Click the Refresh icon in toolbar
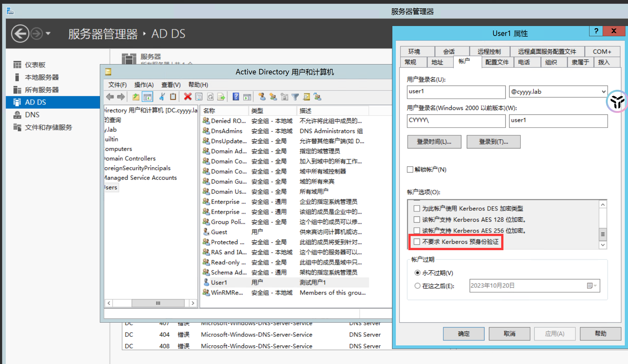 (210, 97)
